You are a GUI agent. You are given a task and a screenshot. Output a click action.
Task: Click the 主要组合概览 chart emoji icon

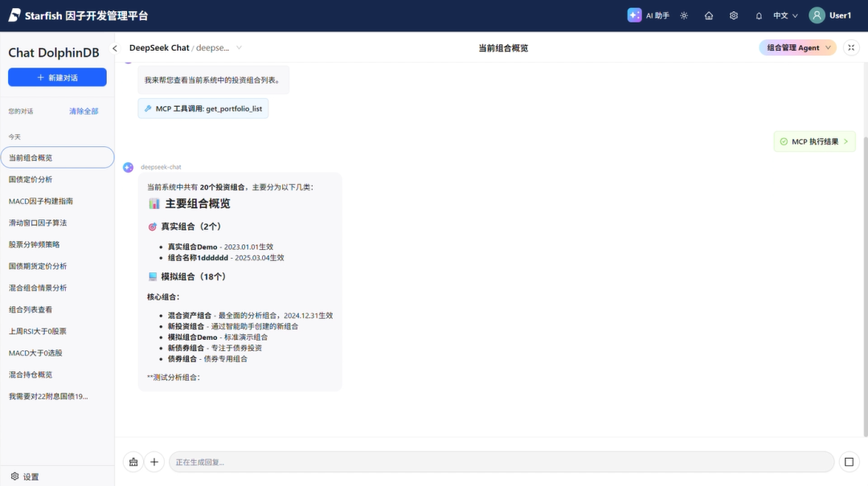[x=154, y=204]
